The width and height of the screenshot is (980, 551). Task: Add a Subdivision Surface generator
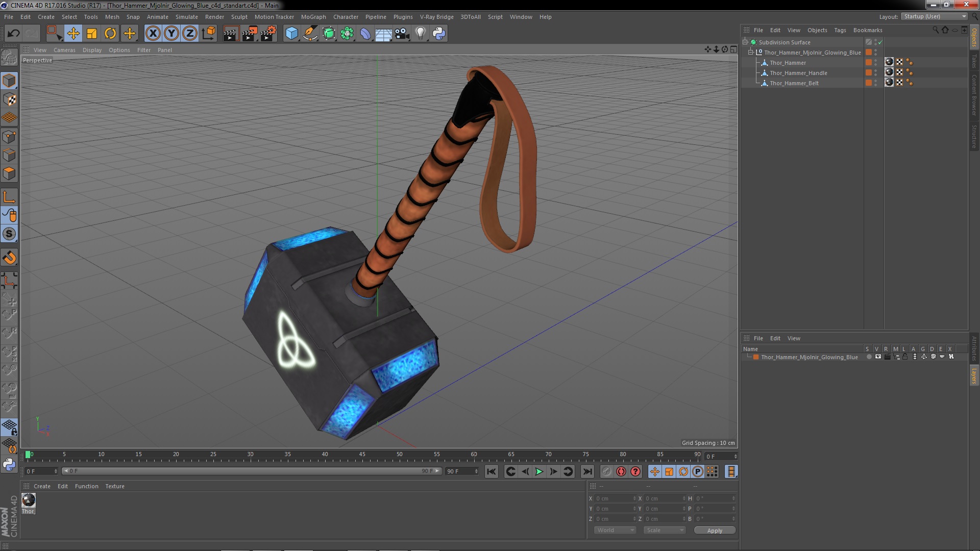[x=329, y=34]
